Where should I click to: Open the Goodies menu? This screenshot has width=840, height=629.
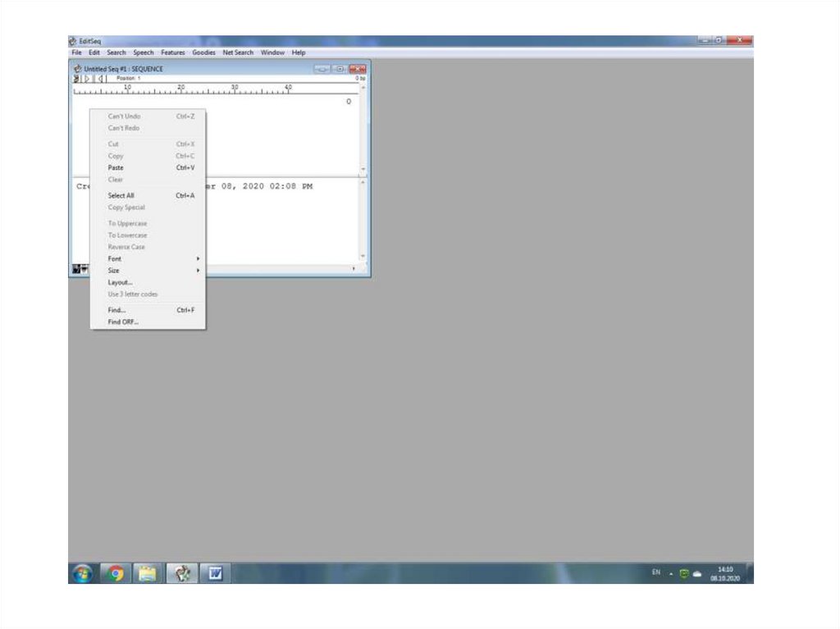[x=204, y=52]
